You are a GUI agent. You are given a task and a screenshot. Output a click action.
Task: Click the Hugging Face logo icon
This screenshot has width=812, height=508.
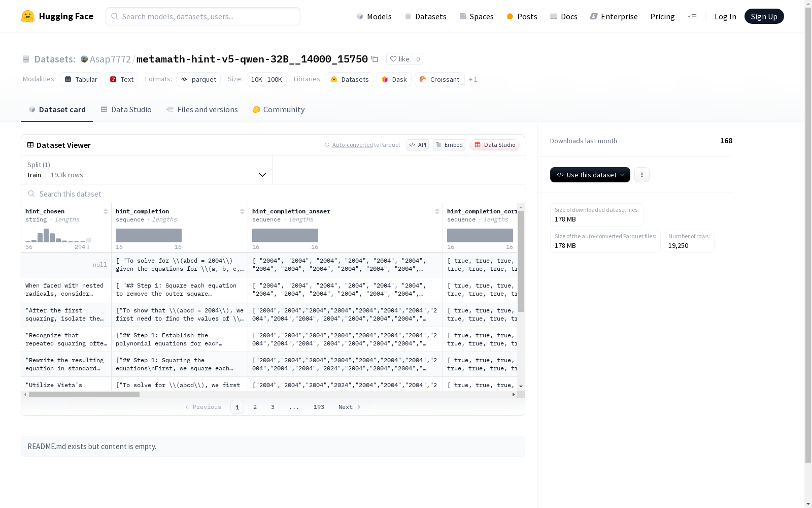coord(28,16)
